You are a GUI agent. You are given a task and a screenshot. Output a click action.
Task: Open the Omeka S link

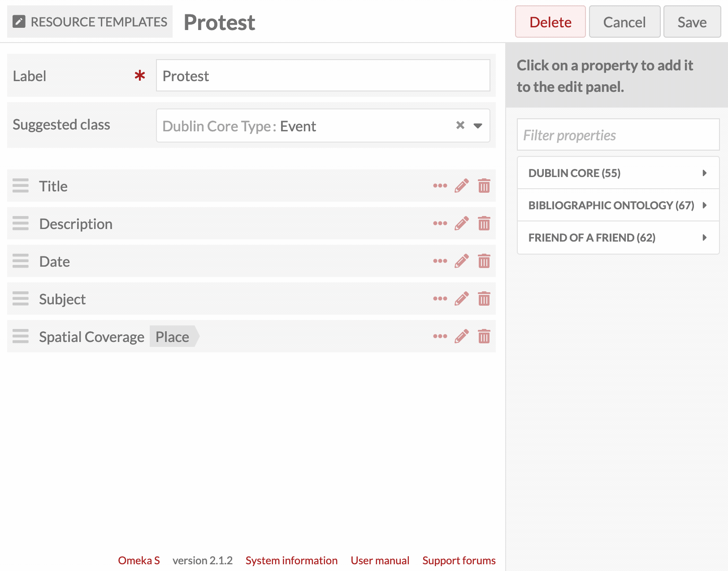[139, 561]
